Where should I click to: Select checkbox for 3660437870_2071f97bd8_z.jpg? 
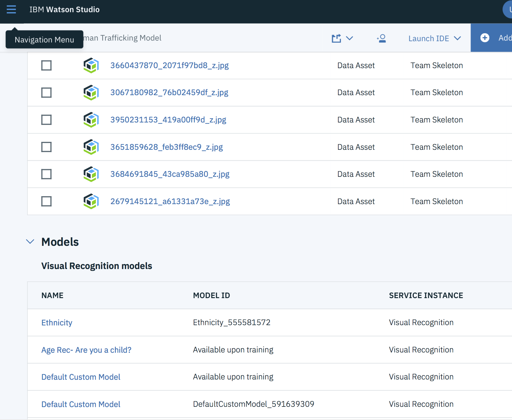46,65
